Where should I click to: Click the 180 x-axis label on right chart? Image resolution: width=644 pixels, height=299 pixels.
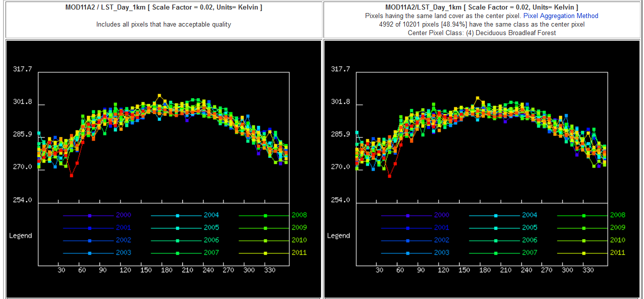pyautogui.click(x=485, y=270)
